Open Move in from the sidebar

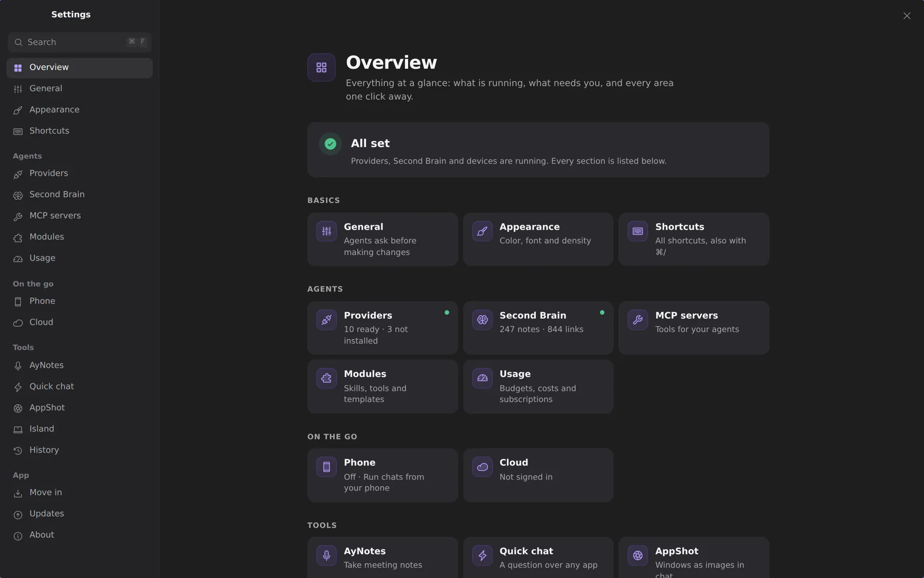(x=80, y=493)
